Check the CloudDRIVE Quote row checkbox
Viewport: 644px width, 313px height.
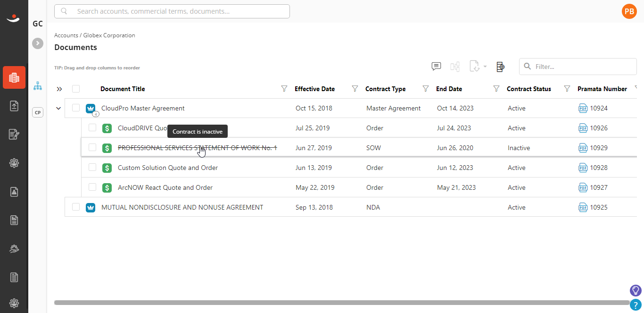tap(92, 127)
